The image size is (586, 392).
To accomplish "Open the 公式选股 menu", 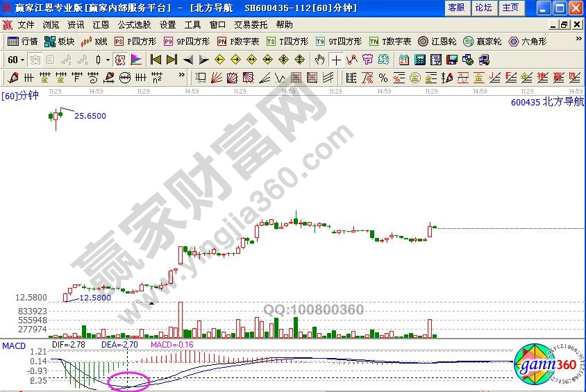I will 135,25.
